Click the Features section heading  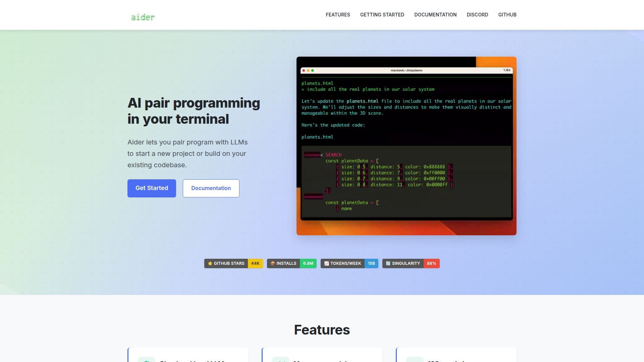(322, 330)
